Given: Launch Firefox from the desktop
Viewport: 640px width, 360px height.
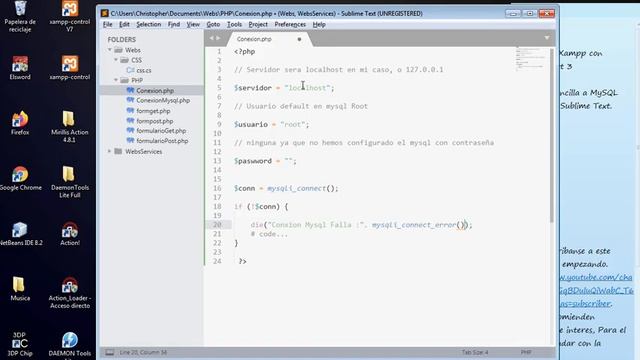Looking at the screenshot, I should coord(20,123).
